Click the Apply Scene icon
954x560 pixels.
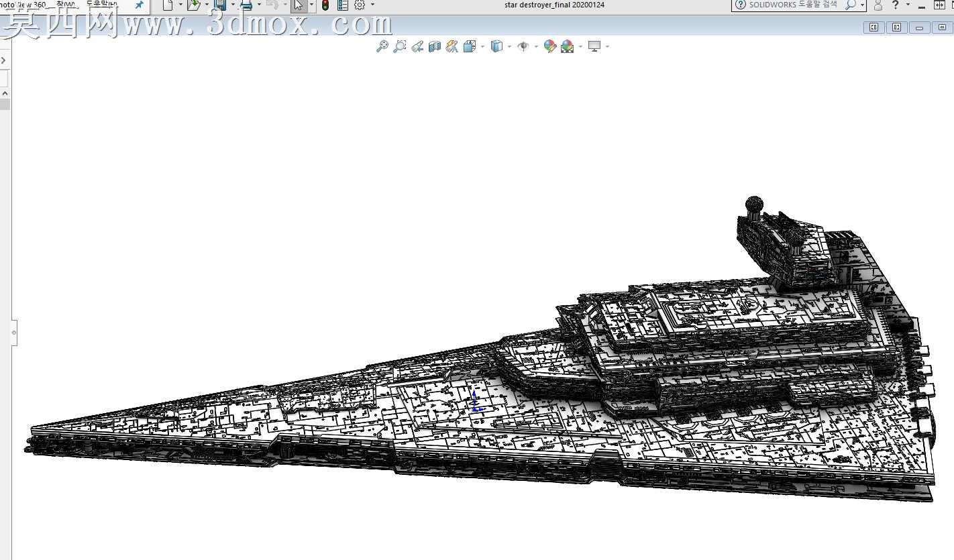568,46
